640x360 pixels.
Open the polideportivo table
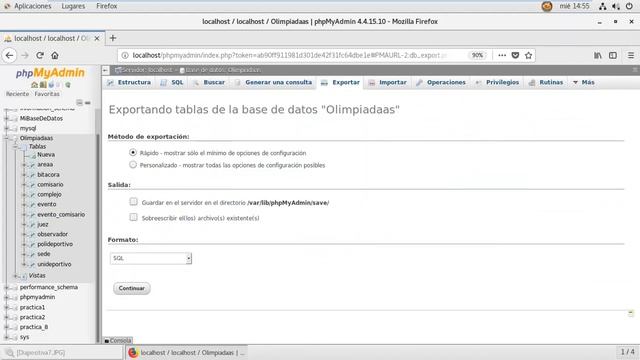click(55, 244)
